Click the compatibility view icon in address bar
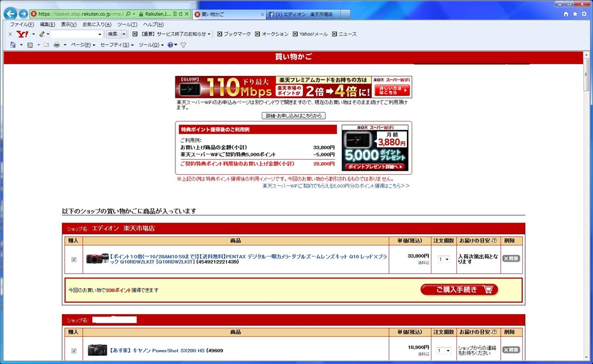Viewport: 593px width, 364px height. coord(175,14)
